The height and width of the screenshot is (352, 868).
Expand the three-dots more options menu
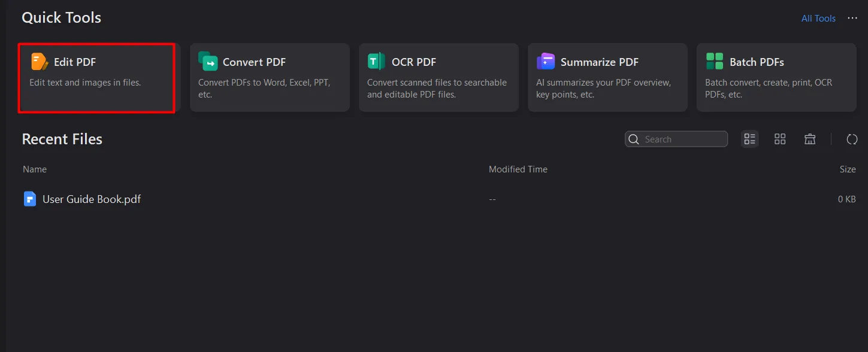[x=852, y=19]
